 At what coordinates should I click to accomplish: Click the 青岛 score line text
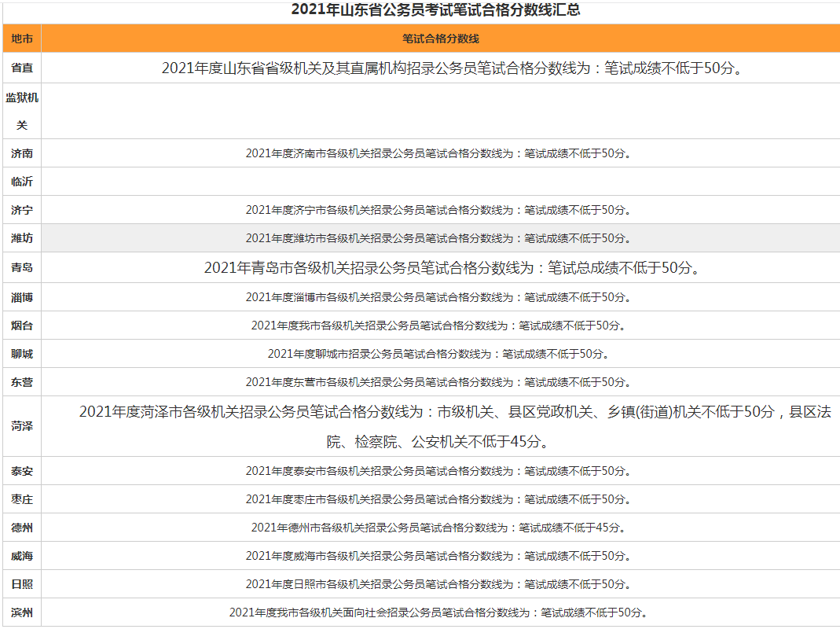[451, 268]
